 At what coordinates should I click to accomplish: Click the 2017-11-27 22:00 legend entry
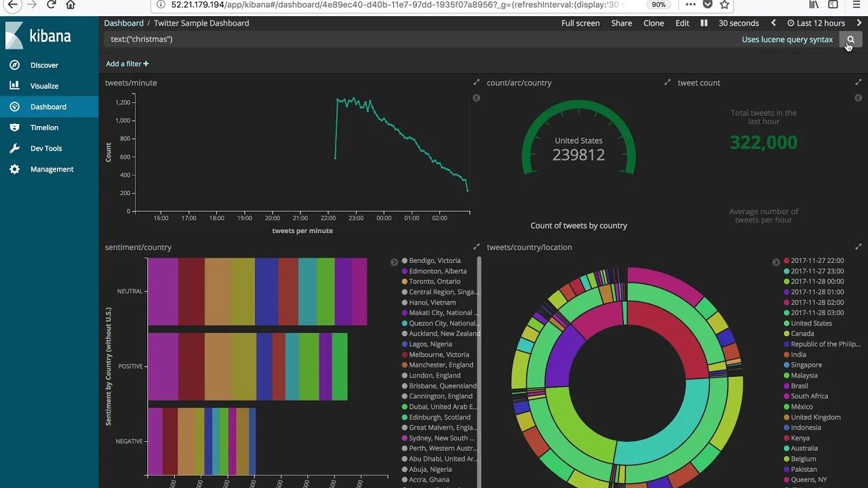[x=814, y=260]
